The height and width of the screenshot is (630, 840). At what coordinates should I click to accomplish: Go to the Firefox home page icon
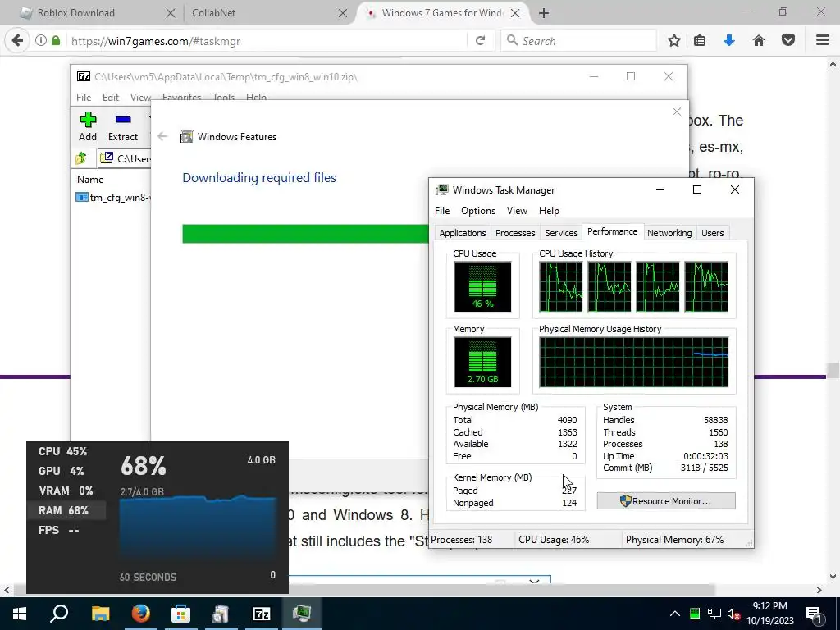tap(759, 41)
